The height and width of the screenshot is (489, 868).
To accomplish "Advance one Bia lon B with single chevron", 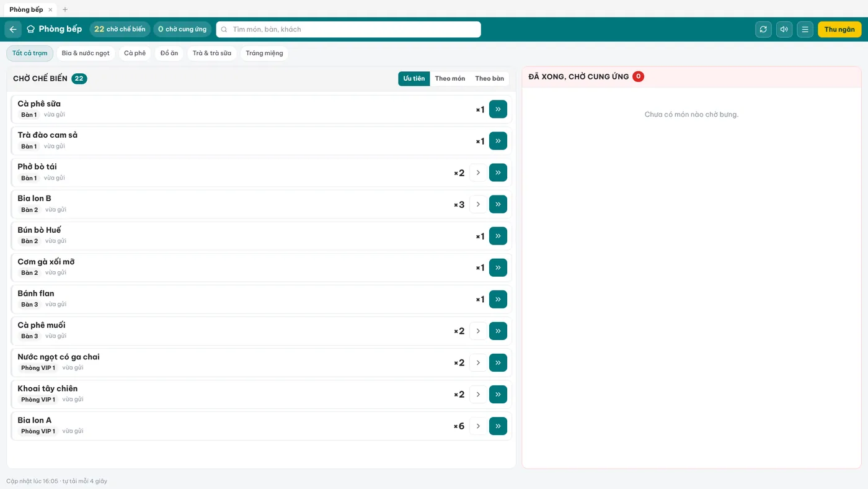I will tap(478, 204).
